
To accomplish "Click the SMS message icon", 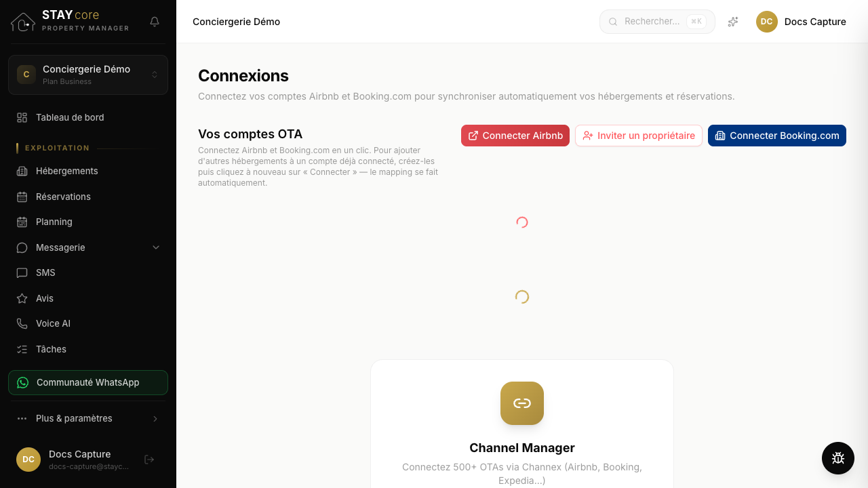I will (22, 272).
